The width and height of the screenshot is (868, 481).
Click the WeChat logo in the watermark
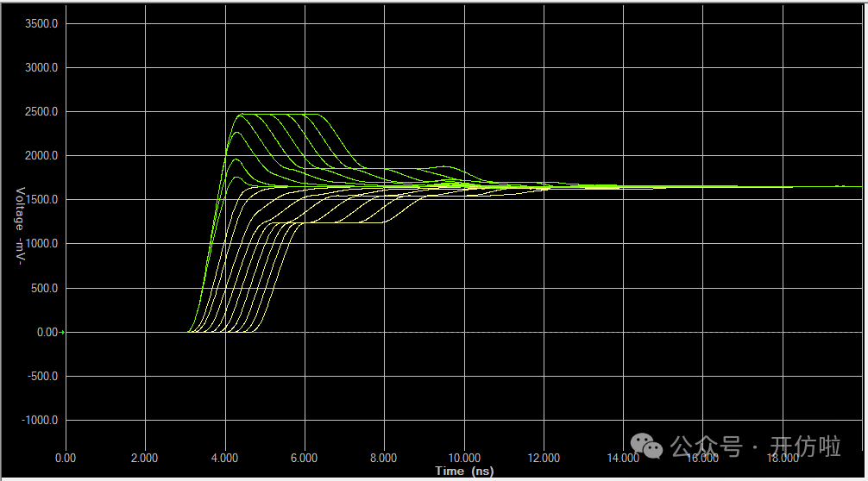coord(647,446)
